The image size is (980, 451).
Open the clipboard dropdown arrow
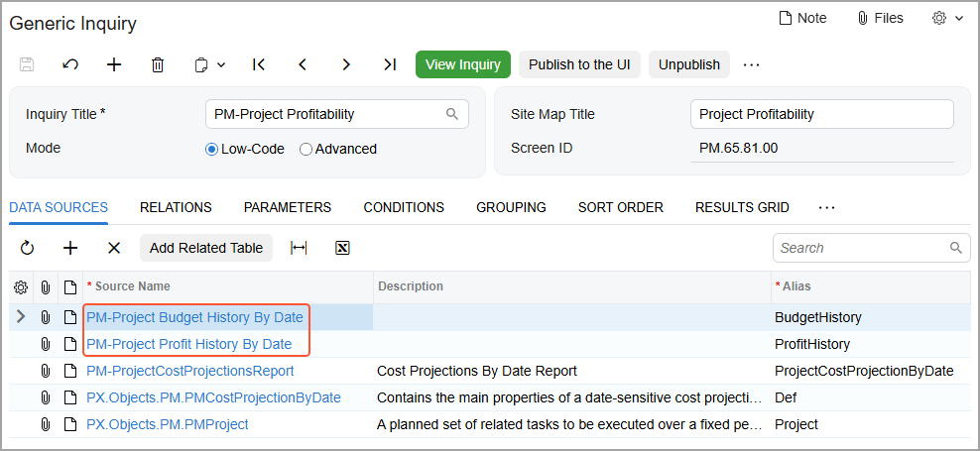tap(221, 65)
